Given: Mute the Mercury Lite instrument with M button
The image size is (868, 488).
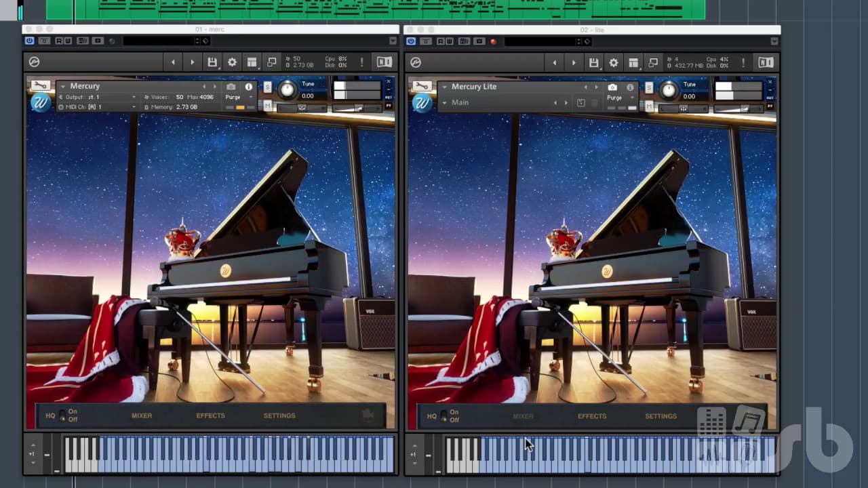Looking at the screenshot, I should click(649, 105).
